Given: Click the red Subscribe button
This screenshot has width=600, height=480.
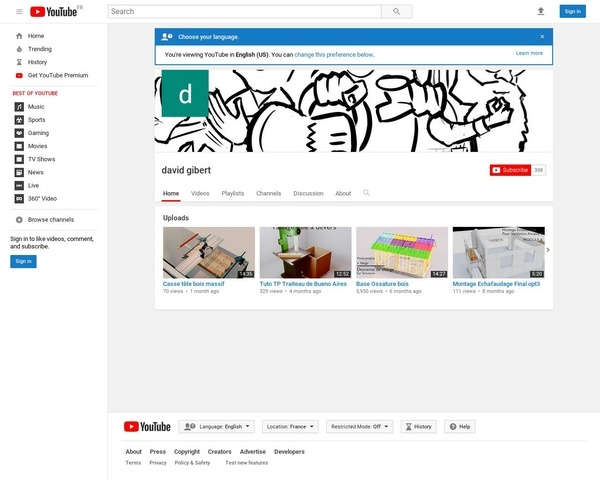Looking at the screenshot, I should [510, 170].
